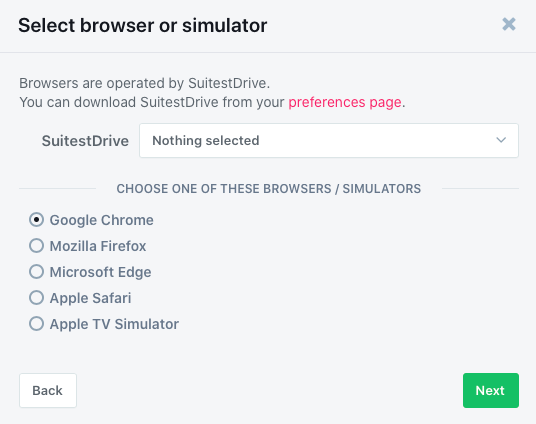Click the 'Google Chrome' option label

(x=102, y=220)
